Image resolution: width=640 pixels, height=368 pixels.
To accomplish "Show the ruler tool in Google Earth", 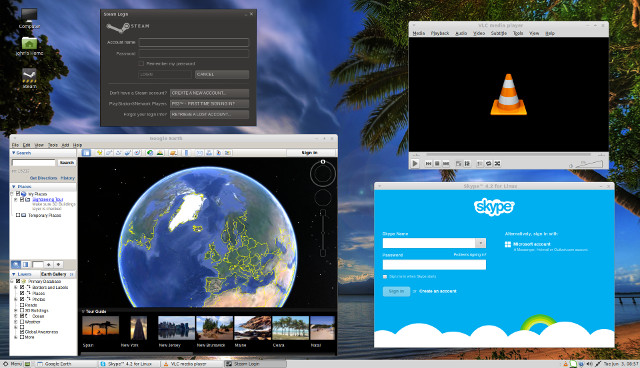I will pyautogui.click(x=187, y=153).
